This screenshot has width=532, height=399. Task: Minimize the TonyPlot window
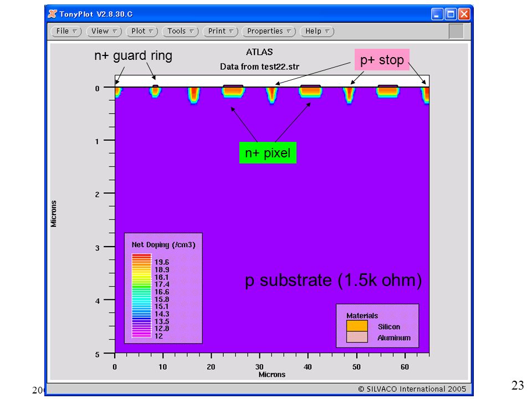(x=437, y=14)
